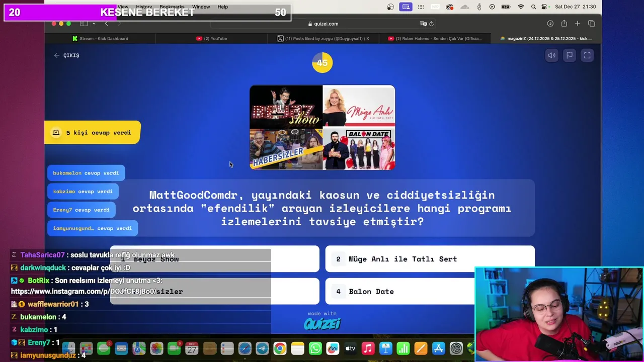Switch to Rober Hatemo Senden Çok Var tab
The image size is (644, 362).
click(434, 38)
